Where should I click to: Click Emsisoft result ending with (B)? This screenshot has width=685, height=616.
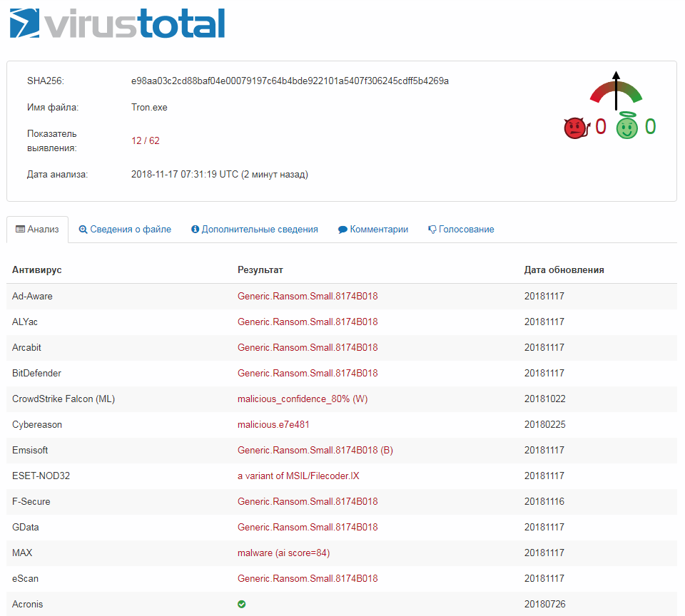tap(315, 450)
